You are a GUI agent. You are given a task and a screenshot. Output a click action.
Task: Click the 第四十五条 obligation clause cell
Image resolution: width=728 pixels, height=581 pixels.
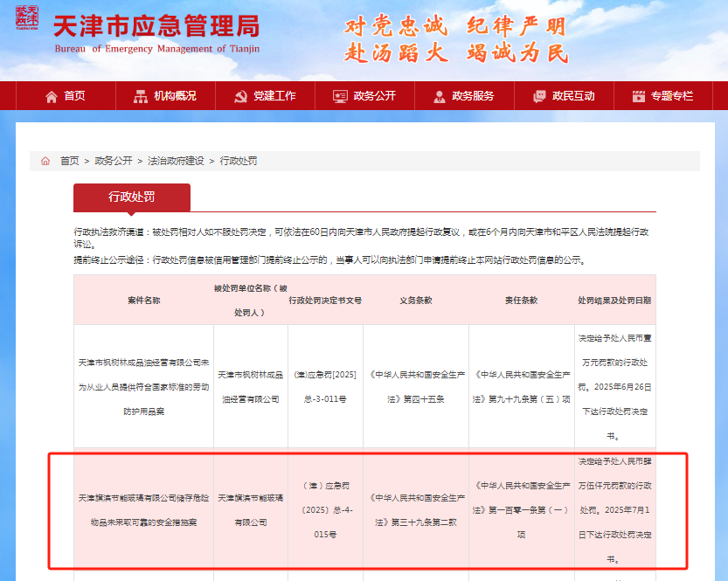pyautogui.click(x=416, y=386)
